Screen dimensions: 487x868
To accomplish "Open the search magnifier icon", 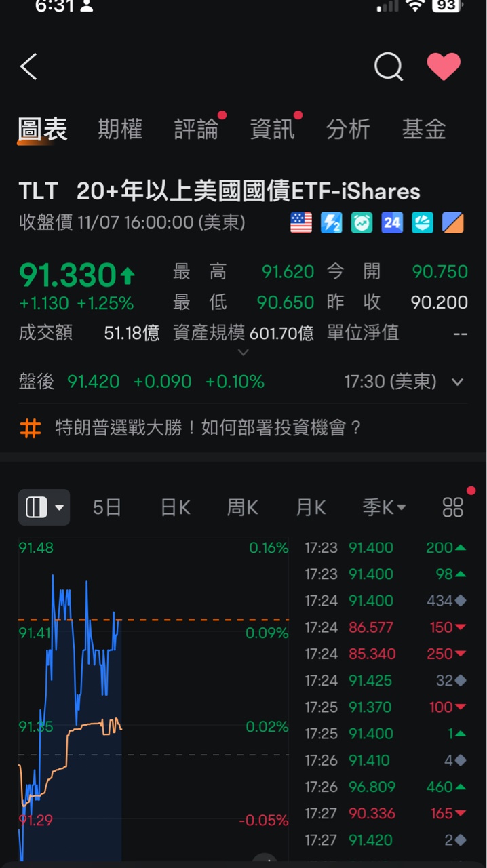I will point(389,67).
